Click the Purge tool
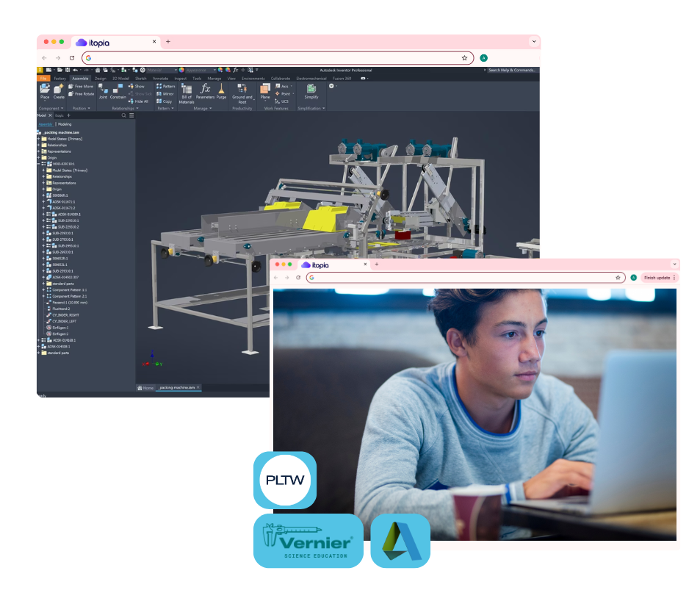The image size is (700, 590). (221, 91)
